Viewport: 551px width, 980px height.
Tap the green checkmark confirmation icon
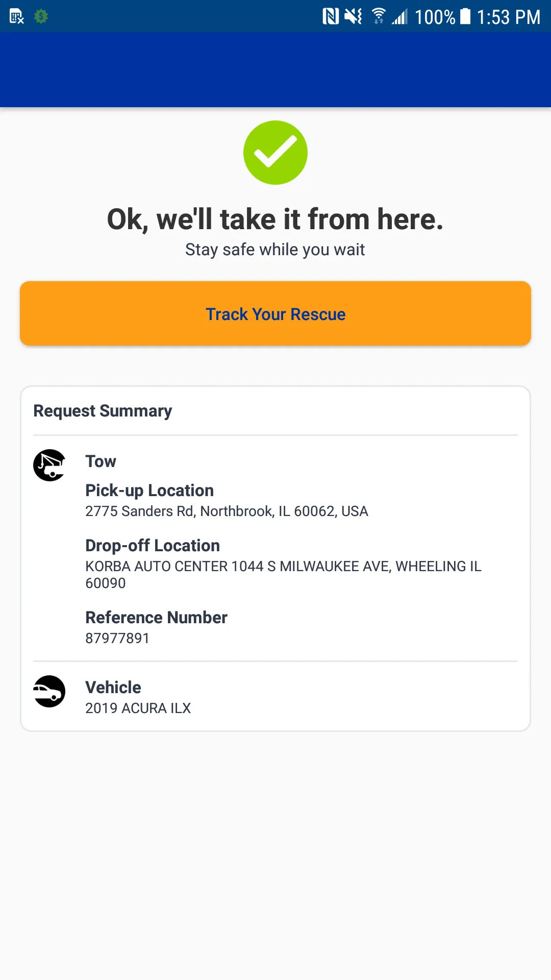[x=275, y=153]
